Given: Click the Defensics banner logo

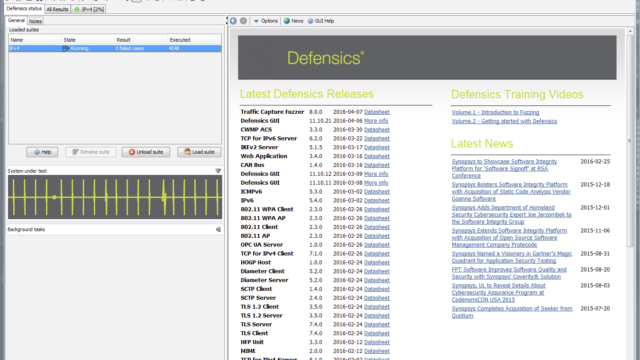Looking at the screenshot, I should (325, 58).
